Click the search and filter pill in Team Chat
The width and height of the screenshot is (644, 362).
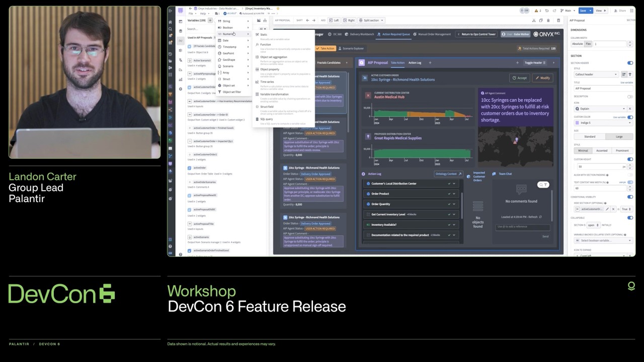[543, 185]
